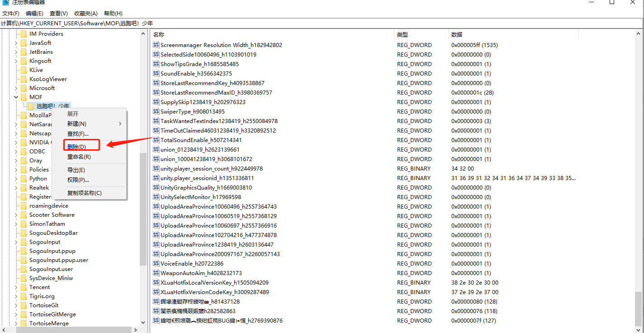Screen dimensions: 644x333
Task: Click the SoundEnable DWORD value icon
Action: [156, 73]
